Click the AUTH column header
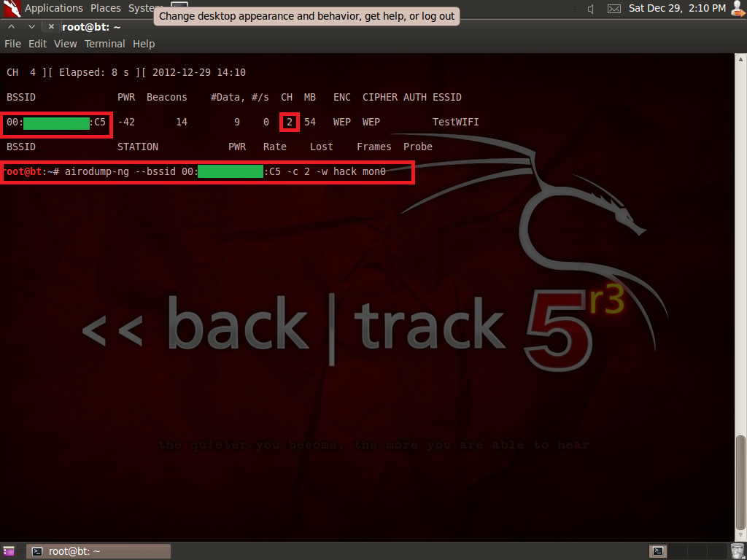 (x=415, y=97)
